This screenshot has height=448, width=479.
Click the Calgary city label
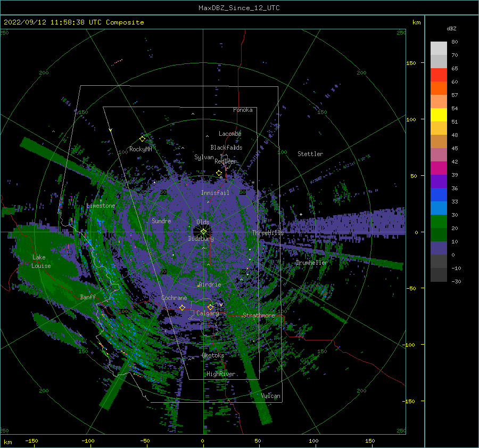(208, 313)
